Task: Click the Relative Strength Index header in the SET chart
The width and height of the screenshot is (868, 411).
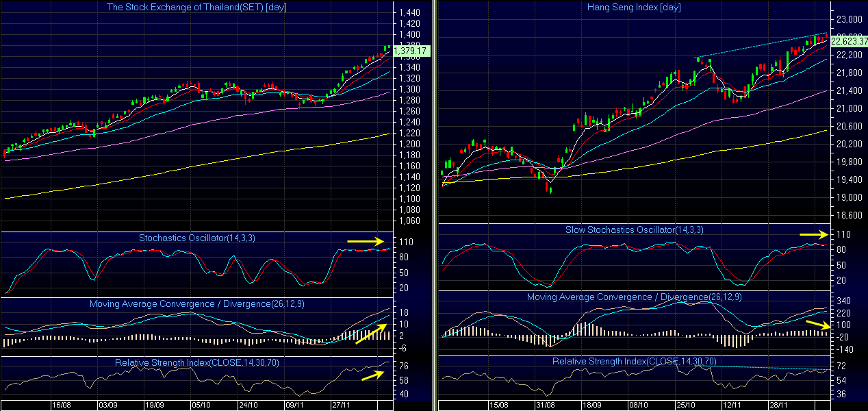Action: click(x=197, y=362)
